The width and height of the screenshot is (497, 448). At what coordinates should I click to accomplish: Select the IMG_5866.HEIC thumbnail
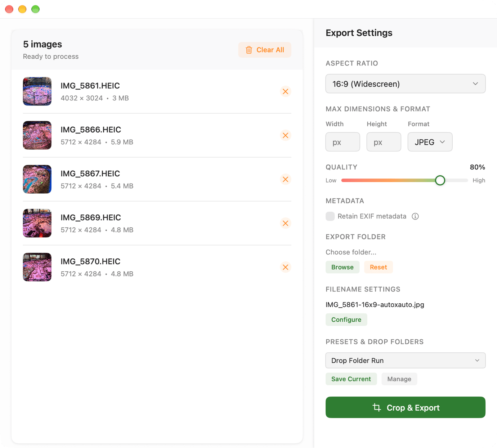pyautogui.click(x=37, y=135)
